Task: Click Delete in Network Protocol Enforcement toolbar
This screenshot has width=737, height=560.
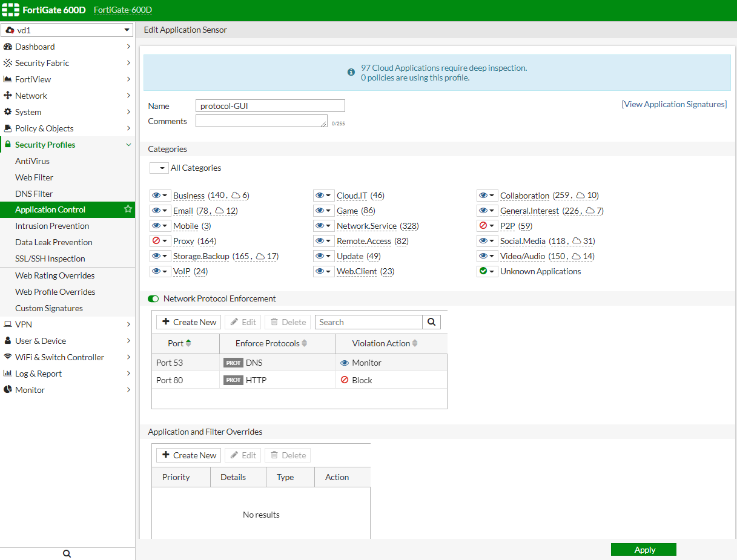Action: [288, 322]
